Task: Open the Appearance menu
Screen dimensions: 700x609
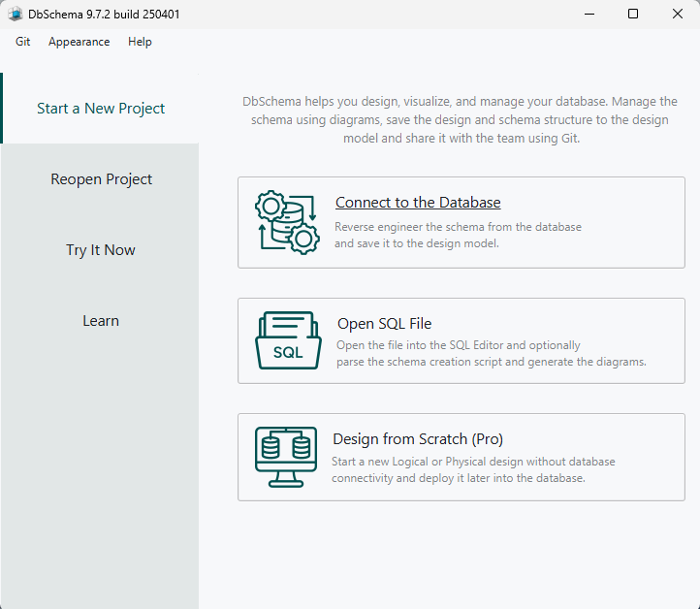Action: pyautogui.click(x=80, y=42)
